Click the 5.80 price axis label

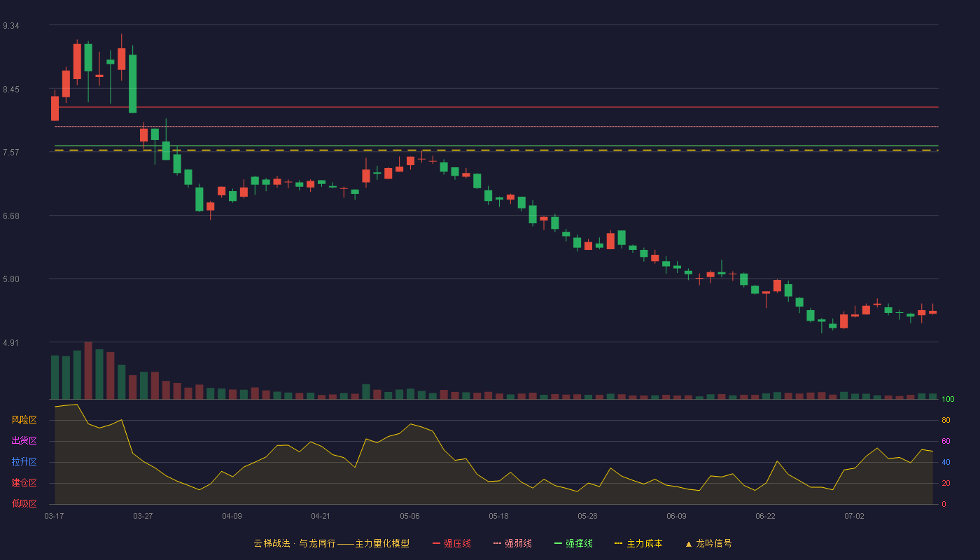pos(10,279)
